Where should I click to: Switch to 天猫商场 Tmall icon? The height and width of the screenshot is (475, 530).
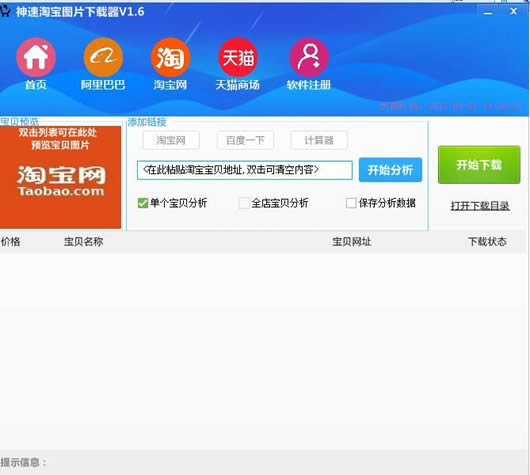point(238,57)
